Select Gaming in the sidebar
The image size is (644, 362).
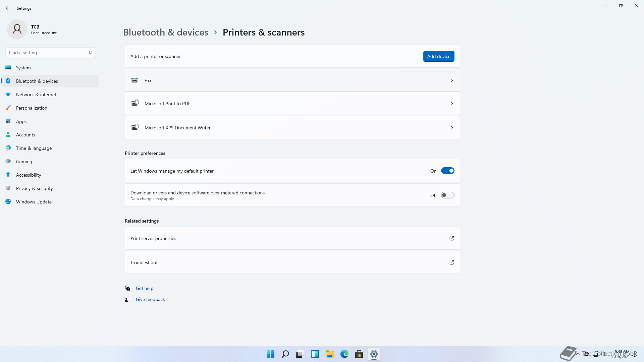(50, 162)
